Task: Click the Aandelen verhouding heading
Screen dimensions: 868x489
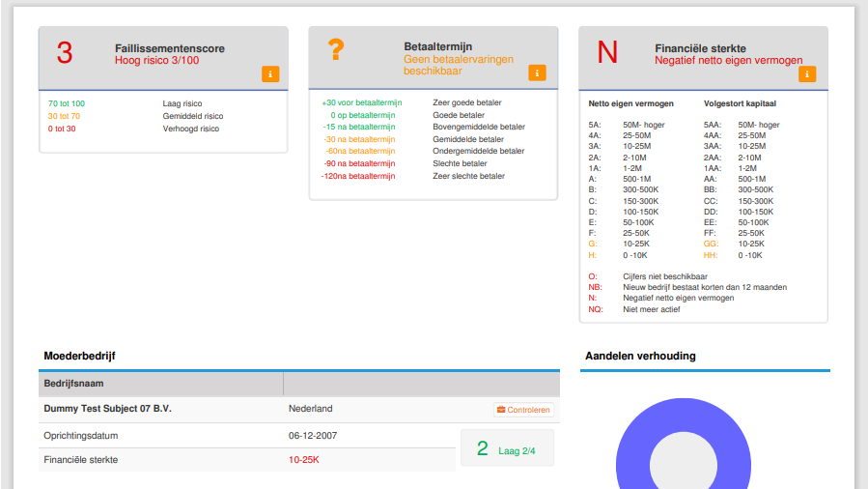Action: click(640, 356)
